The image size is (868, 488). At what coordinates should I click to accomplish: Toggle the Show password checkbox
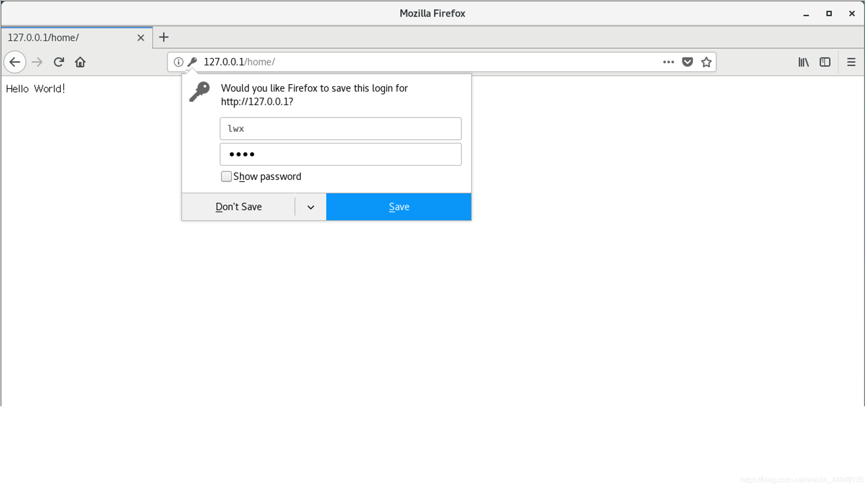point(226,176)
